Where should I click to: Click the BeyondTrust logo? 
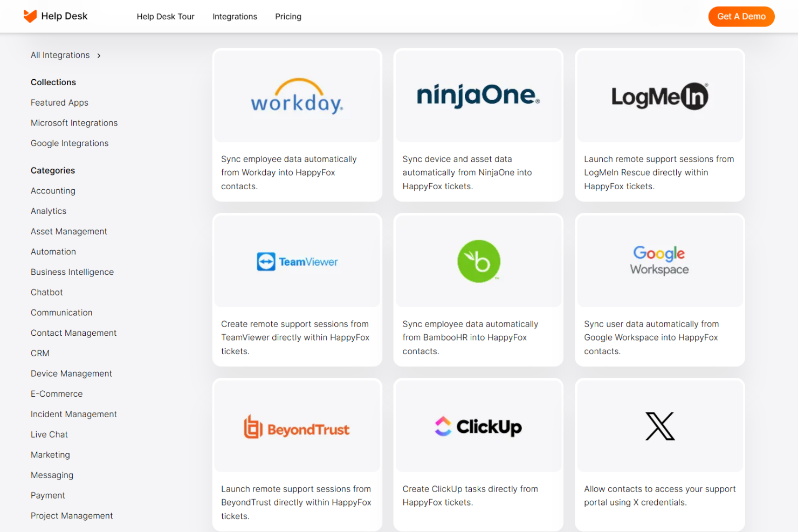click(x=297, y=426)
